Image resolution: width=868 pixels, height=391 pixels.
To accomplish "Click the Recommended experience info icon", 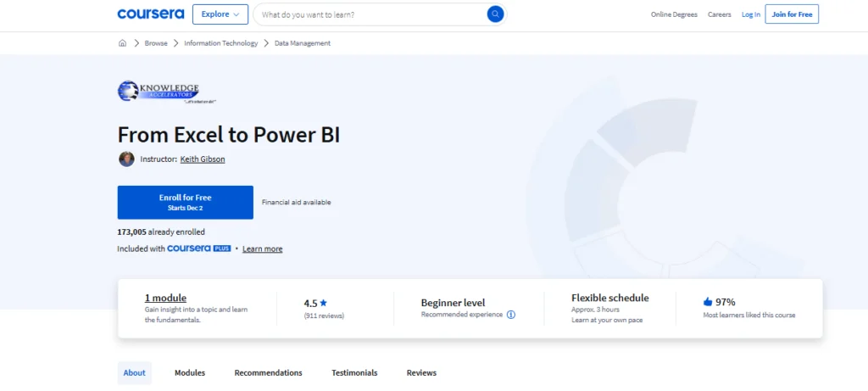I will click(x=511, y=315).
